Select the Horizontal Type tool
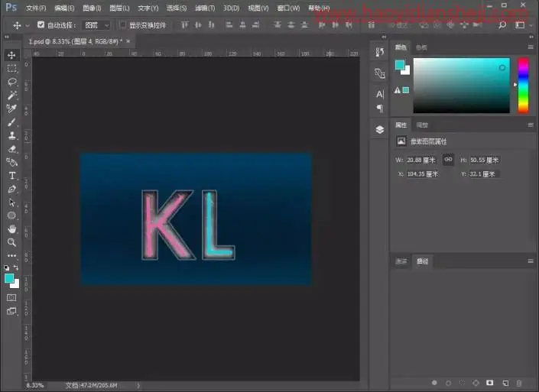Screen dimensions: 539x392 (x=11, y=176)
